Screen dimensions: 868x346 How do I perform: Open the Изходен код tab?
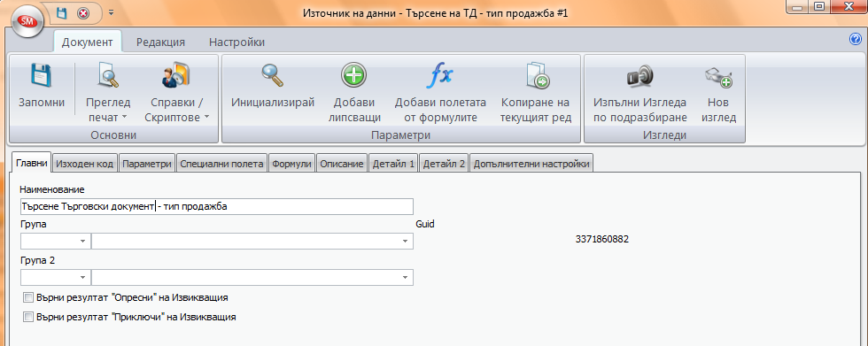tap(85, 165)
